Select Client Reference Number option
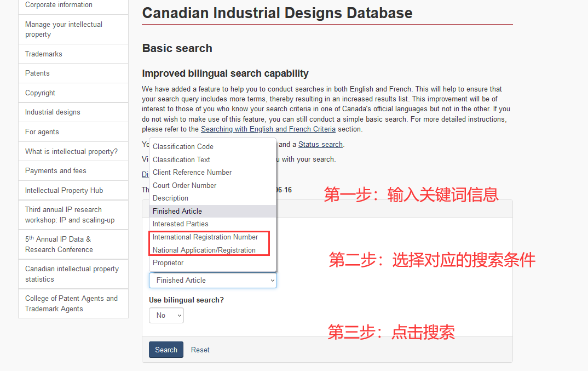Viewport: 588px width, 371px height. (192, 172)
